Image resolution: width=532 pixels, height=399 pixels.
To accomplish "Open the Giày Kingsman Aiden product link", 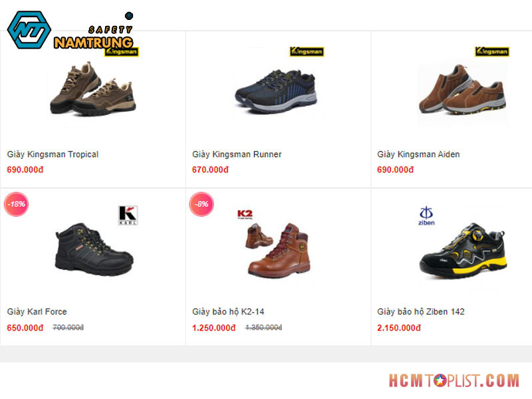I will [x=418, y=154].
